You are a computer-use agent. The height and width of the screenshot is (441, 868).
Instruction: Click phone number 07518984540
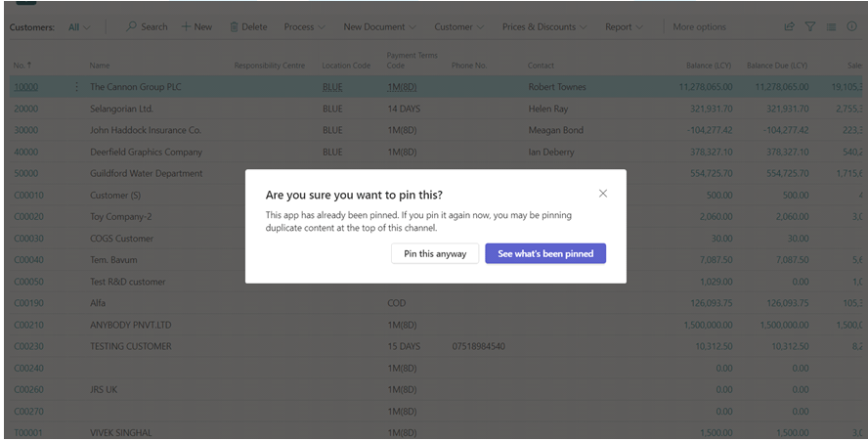tap(478, 346)
